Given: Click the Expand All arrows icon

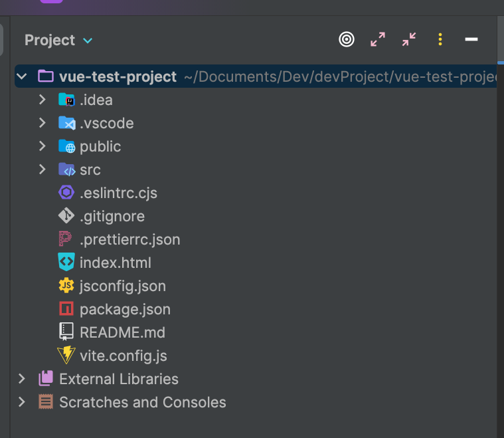Looking at the screenshot, I should pos(378,40).
